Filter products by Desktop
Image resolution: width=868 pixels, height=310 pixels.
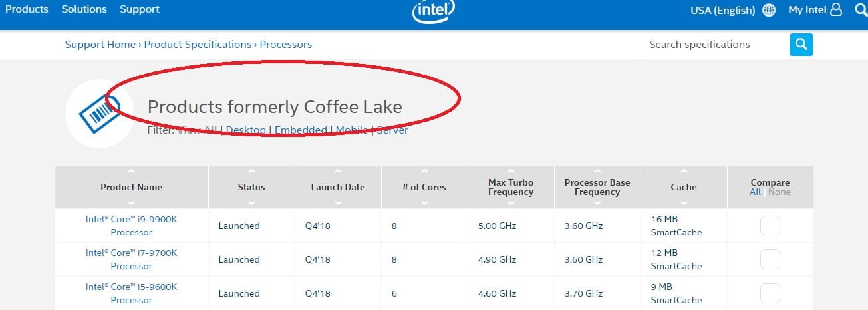[246, 130]
